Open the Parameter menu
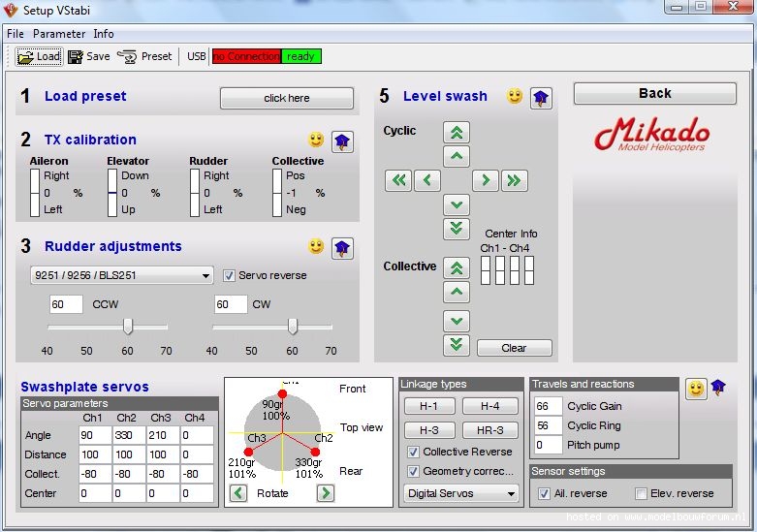The width and height of the screenshot is (757, 532). 59,34
